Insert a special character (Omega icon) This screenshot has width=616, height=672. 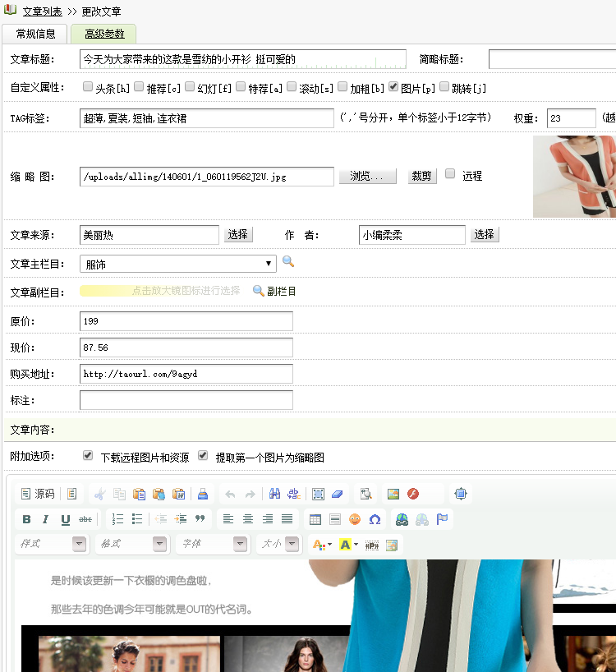tap(375, 519)
